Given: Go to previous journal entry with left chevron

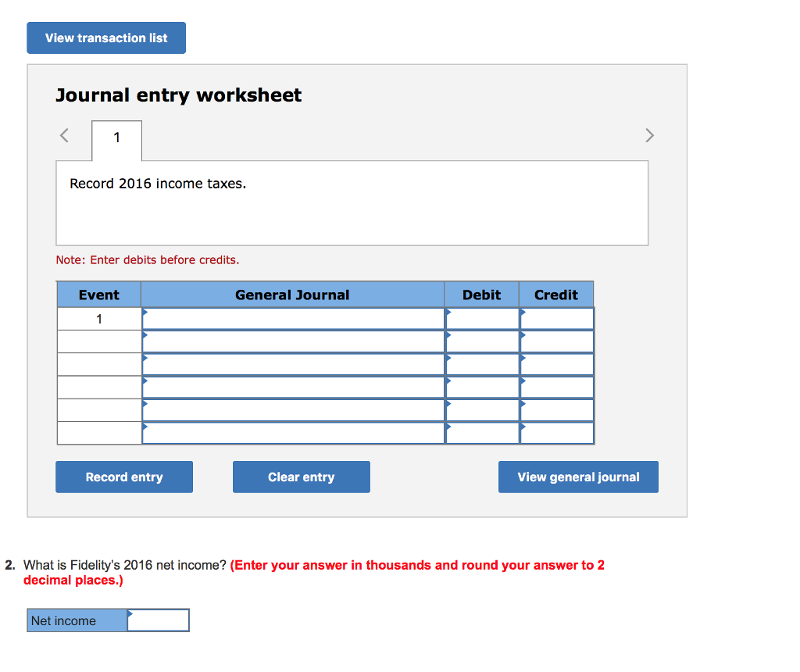Looking at the screenshot, I should click(64, 135).
